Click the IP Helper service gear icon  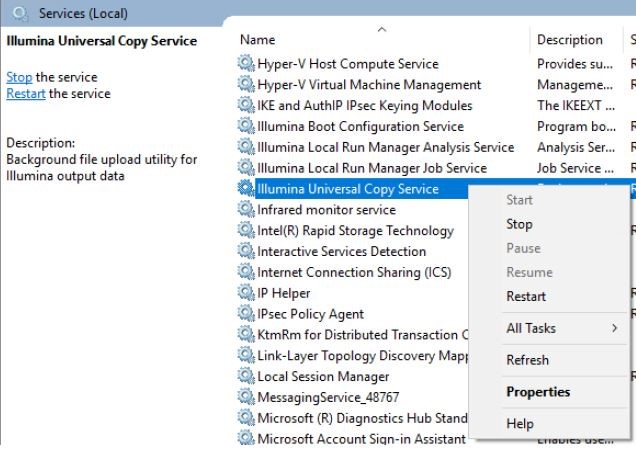(x=246, y=294)
